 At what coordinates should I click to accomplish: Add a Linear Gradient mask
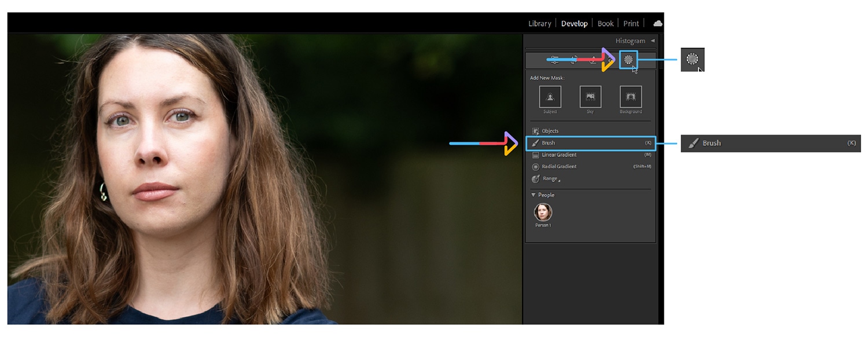pyautogui.click(x=558, y=155)
